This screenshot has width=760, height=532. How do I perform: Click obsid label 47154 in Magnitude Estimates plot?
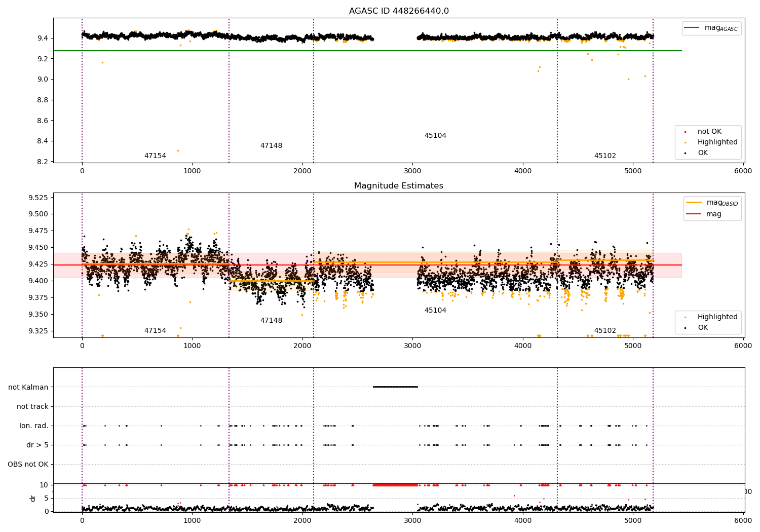click(x=155, y=331)
